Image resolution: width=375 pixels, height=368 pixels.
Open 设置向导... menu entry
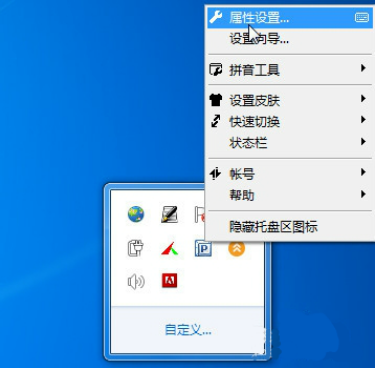(290, 39)
